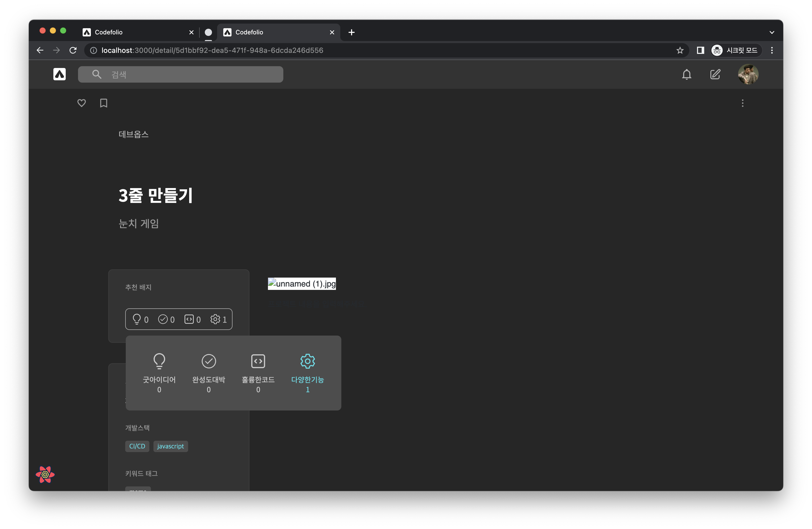Viewport: 812px width, 529px height.
Task: Toggle the bookmark save icon
Action: pyautogui.click(x=103, y=103)
